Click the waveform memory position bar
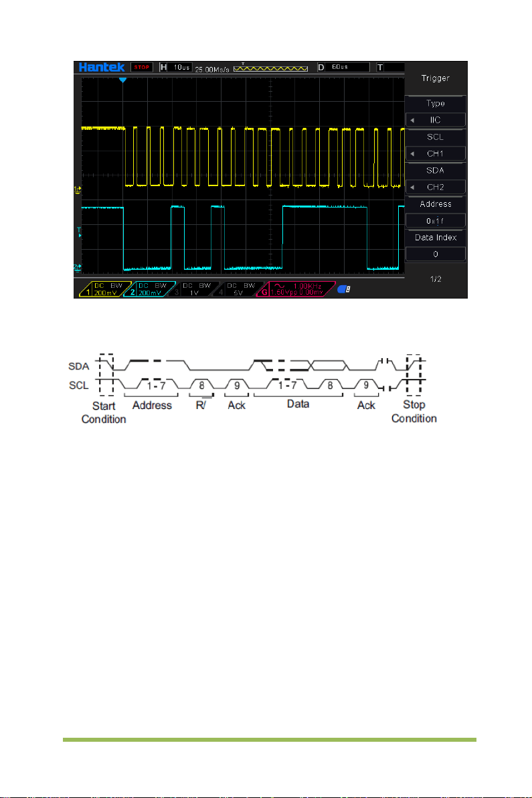Viewport: 532px width, 798px height. point(270,68)
